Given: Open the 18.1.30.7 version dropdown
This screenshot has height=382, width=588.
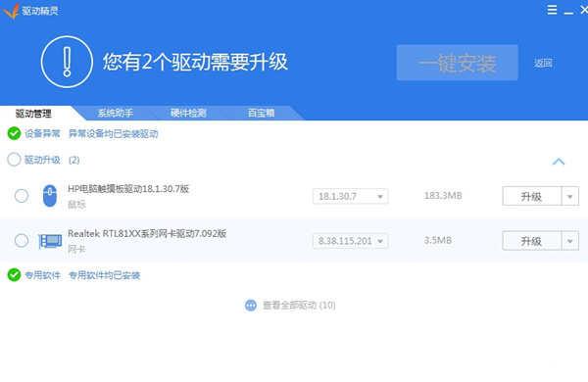Looking at the screenshot, I should point(350,196).
